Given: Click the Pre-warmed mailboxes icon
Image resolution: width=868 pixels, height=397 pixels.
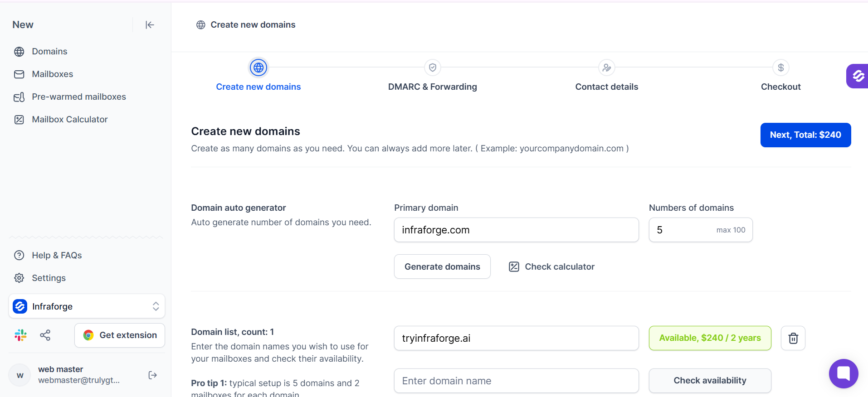Looking at the screenshot, I should (19, 97).
